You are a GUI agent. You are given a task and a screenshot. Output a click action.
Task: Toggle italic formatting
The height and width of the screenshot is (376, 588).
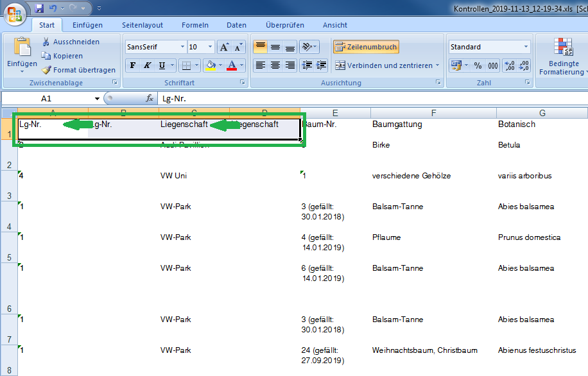tap(147, 65)
